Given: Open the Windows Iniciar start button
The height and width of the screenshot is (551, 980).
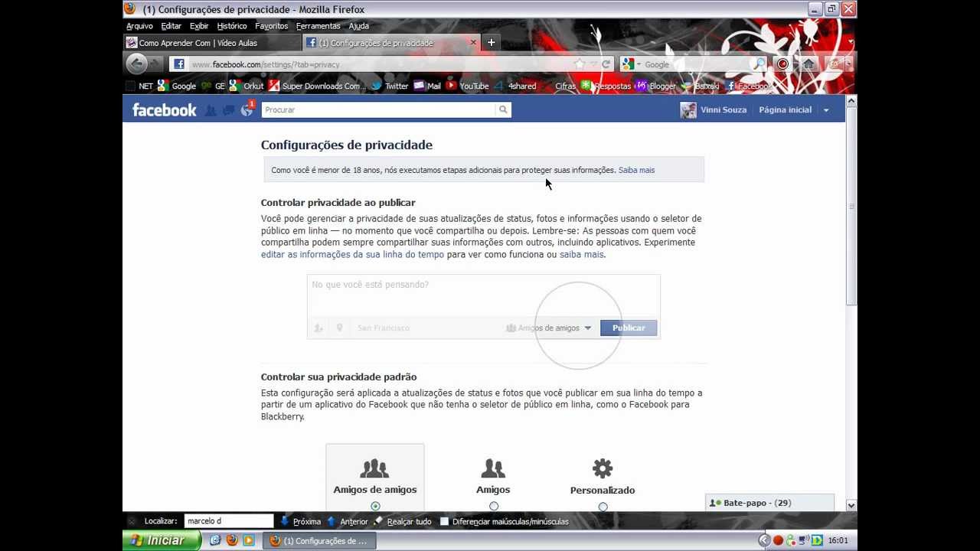Looking at the screenshot, I should click(x=161, y=540).
